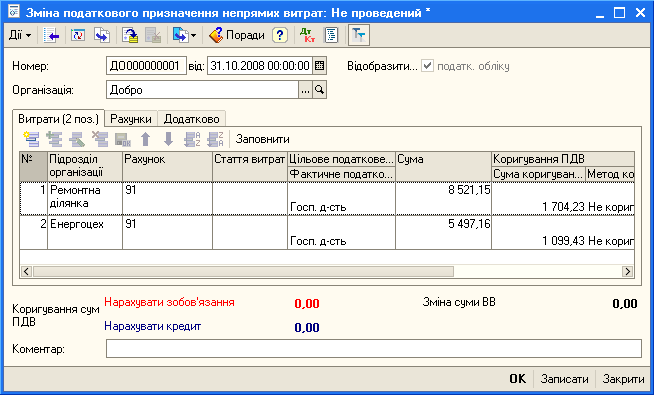Viewport: 654px width, 395px height.
Task: Select the 5 497,16 sum cell
Action: tap(444, 232)
